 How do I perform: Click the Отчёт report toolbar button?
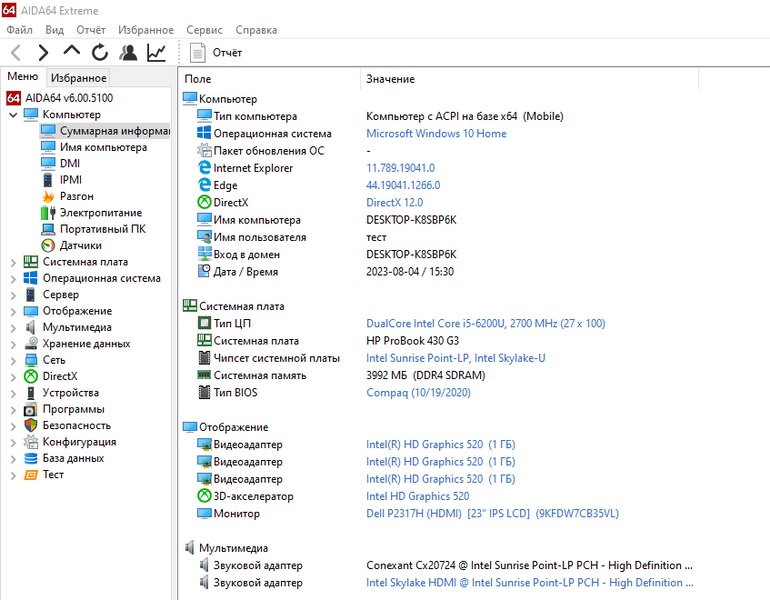216,53
